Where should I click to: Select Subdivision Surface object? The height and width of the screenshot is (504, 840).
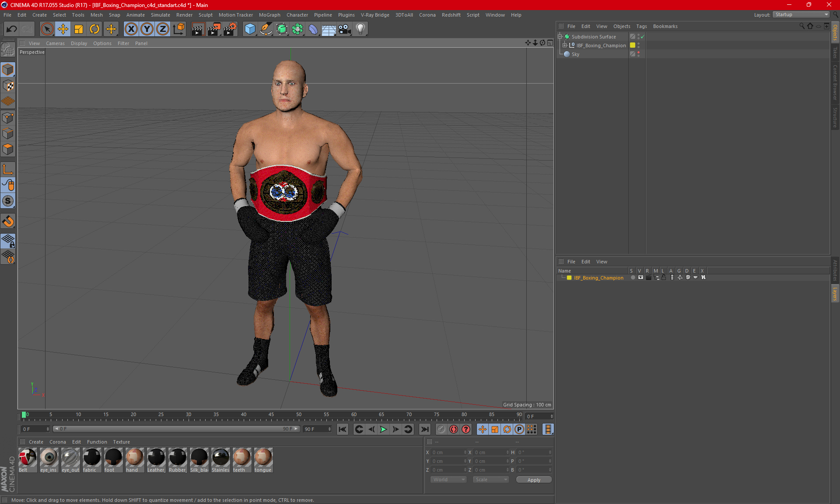[594, 37]
